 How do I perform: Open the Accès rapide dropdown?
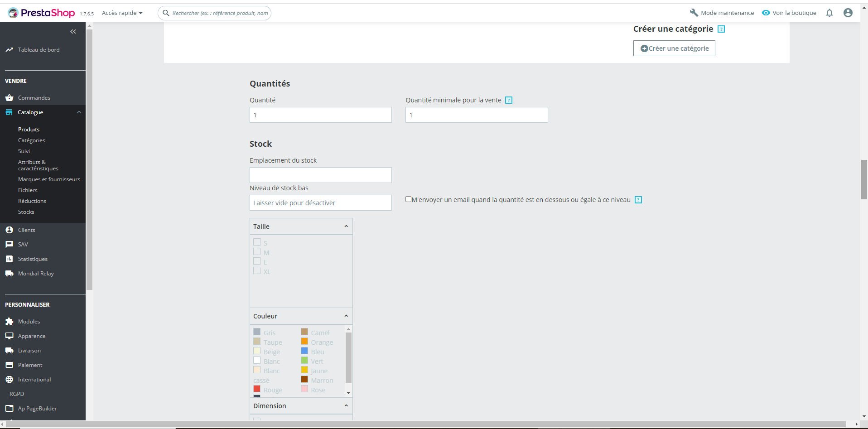click(x=122, y=13)
